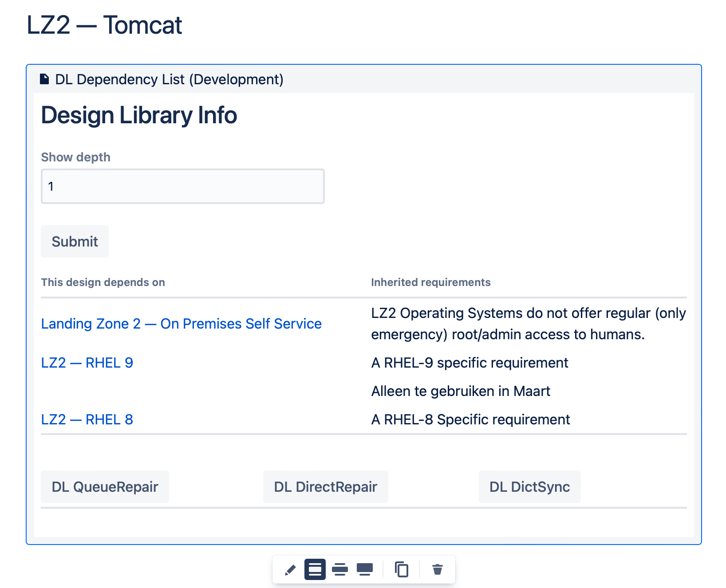Click the Design Library Info heading

point(139,115)
